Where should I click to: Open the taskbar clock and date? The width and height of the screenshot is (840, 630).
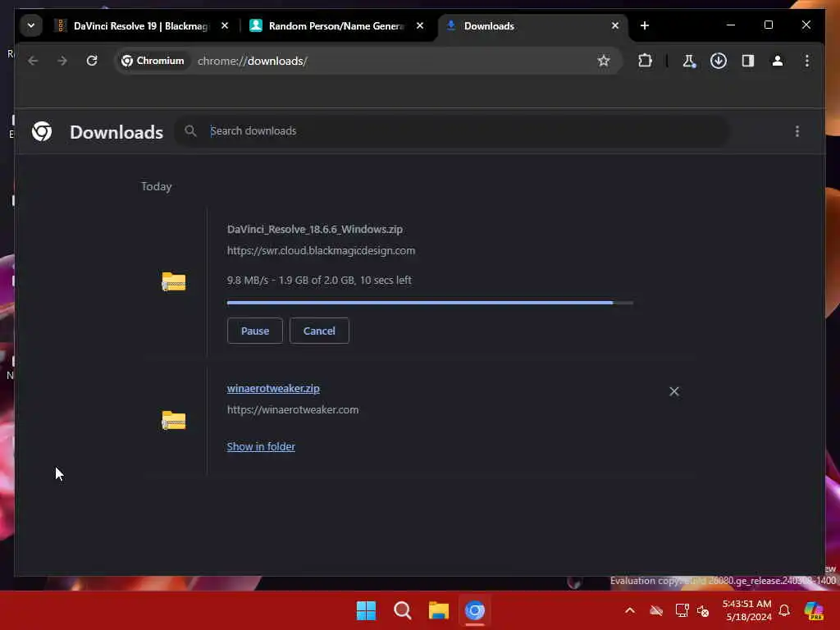746,610
